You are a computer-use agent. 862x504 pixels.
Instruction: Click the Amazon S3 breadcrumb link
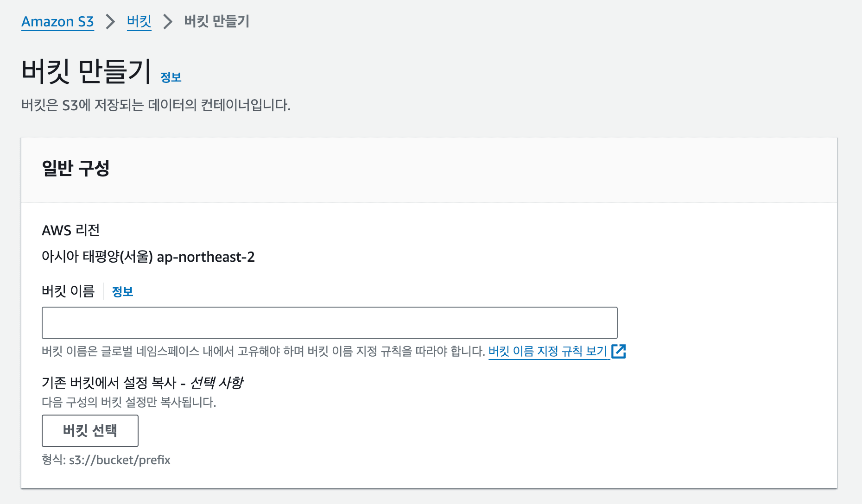[x=57, y=22]
